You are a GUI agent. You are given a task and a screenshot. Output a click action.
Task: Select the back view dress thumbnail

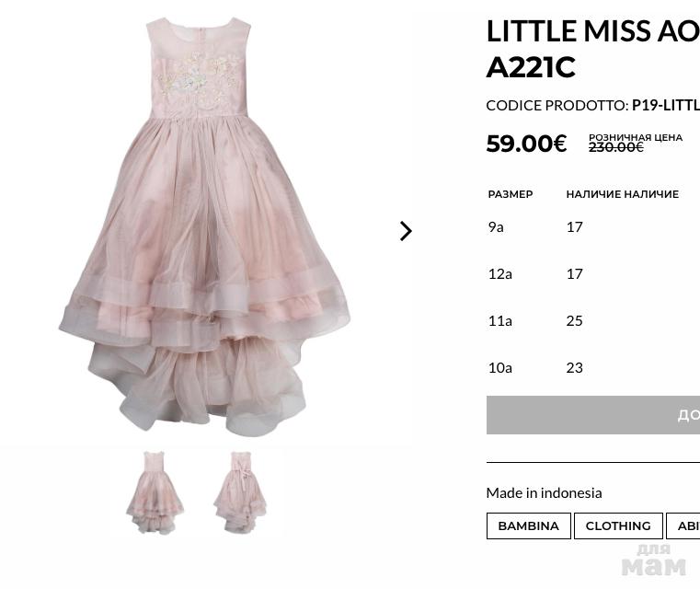240,493
